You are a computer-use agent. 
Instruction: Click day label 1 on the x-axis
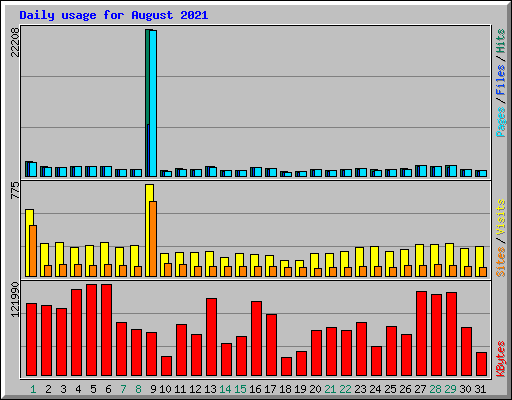pos(33,389)
